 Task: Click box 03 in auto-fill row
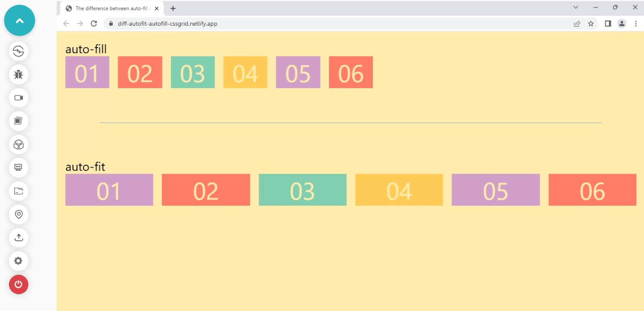193,72
